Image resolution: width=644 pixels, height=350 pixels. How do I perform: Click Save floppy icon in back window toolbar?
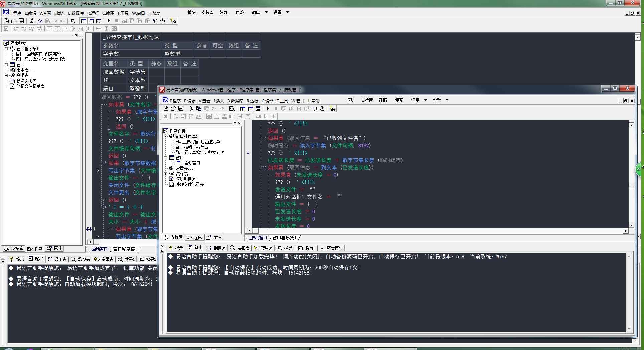pyautogui.click(x=21, y=21)
